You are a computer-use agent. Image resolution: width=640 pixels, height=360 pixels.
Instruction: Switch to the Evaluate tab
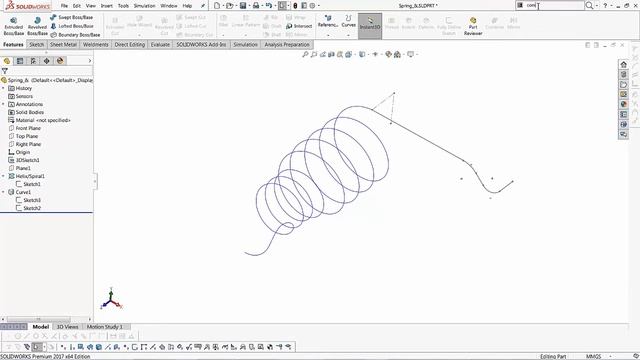click(x=160, y=44)
